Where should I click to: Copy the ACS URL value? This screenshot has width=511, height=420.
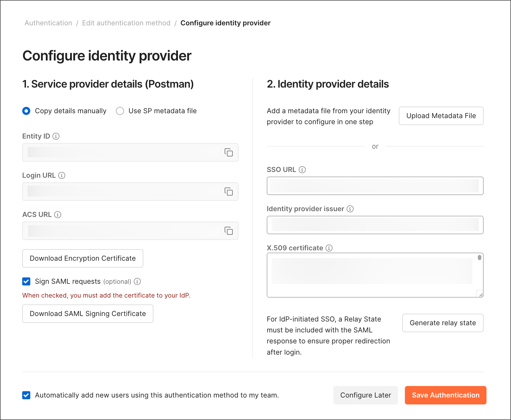click(229, 231)
